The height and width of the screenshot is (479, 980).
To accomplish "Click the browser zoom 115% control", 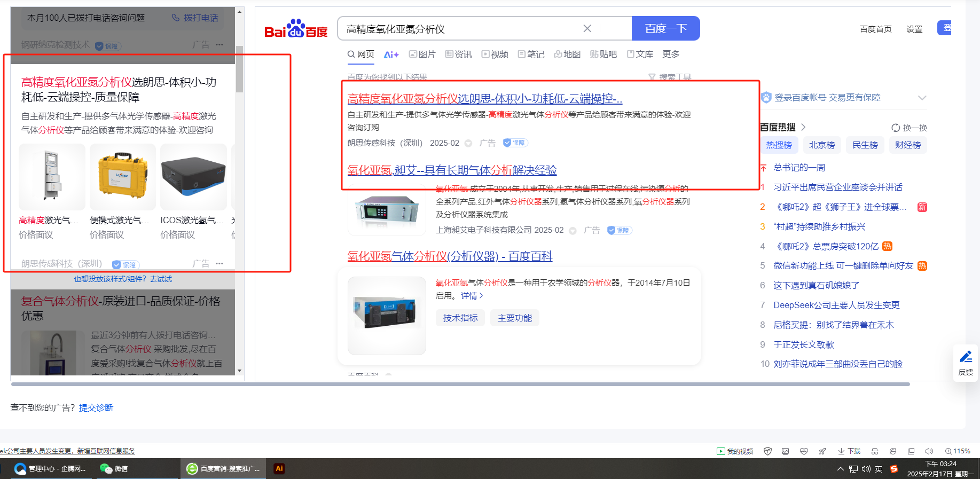I will 958,451.
